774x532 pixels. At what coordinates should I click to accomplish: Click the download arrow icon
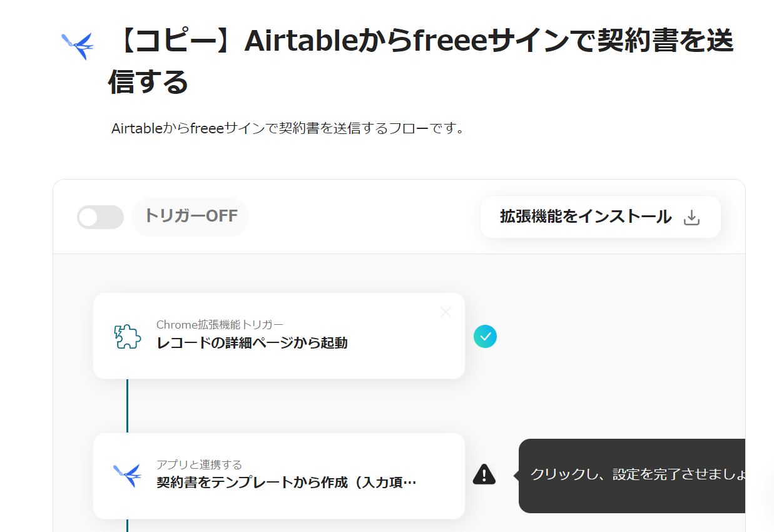(691, 217)
